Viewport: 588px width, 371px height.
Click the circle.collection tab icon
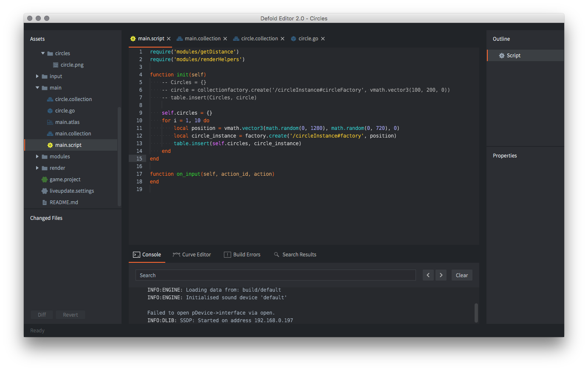coord(236,39)
